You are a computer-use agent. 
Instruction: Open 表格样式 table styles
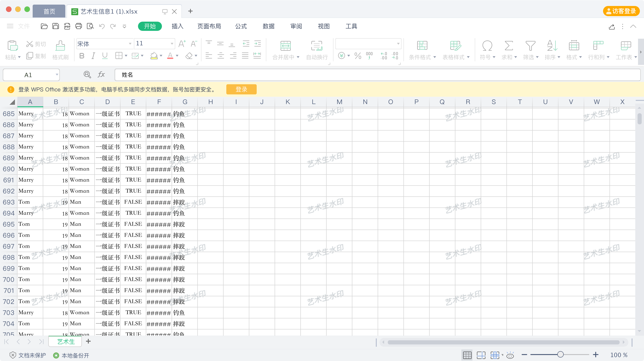click(456, 50)
